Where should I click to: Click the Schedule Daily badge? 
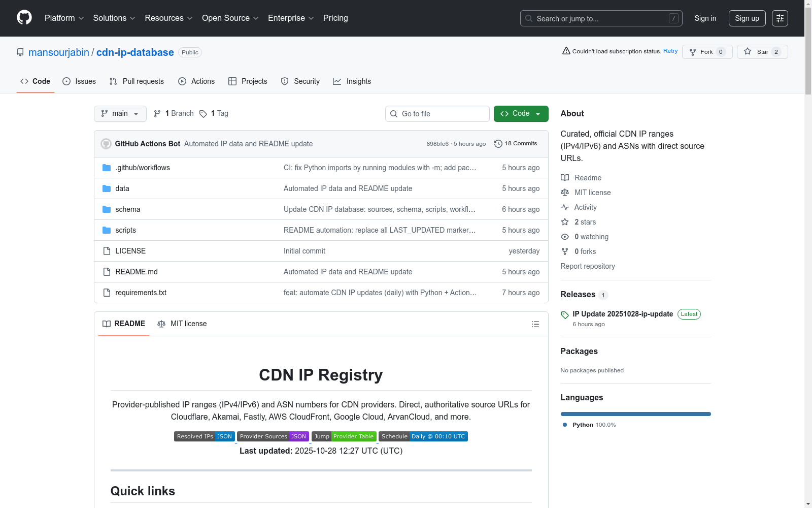click(x=423, y=436)
